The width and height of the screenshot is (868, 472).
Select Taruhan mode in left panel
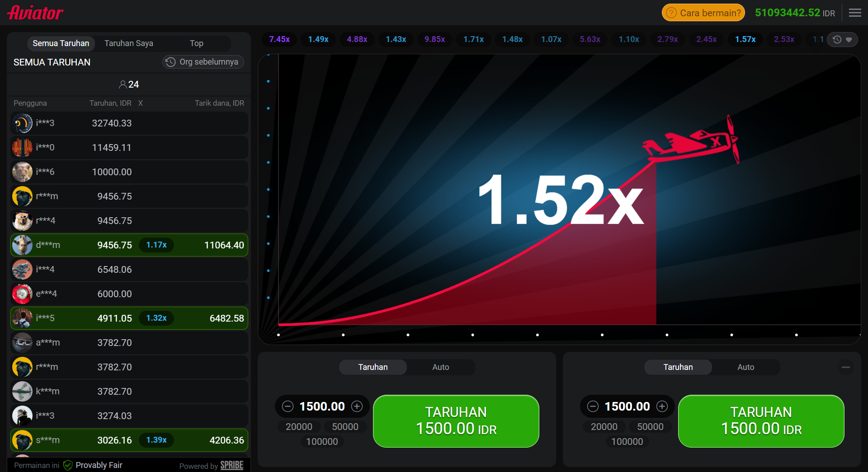click(x=373, y=367)
